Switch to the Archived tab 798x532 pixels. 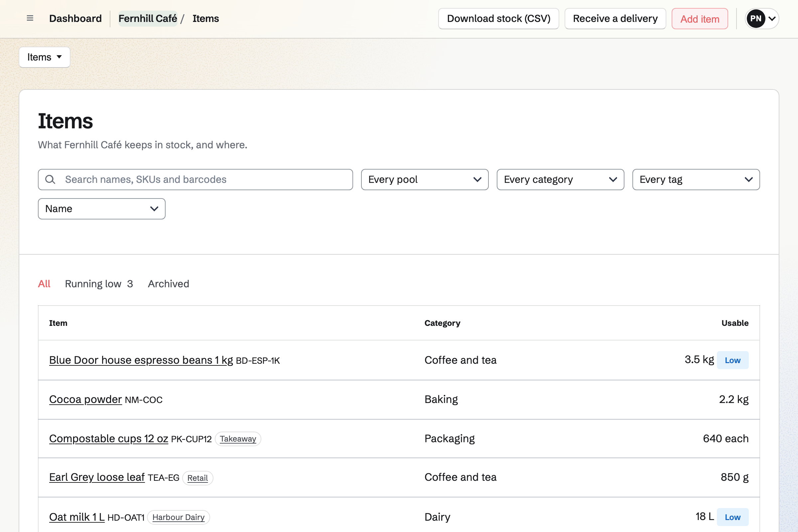pos(168,284)
